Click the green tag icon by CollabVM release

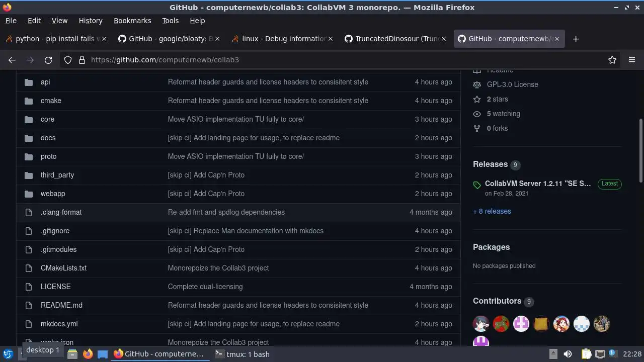pos(477,186)
